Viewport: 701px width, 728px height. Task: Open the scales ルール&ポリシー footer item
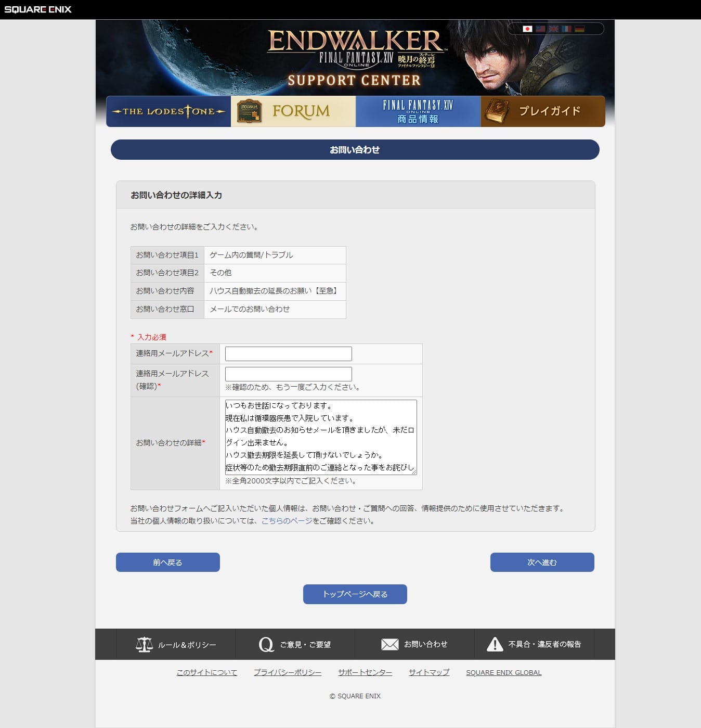[x=176, y=644]
